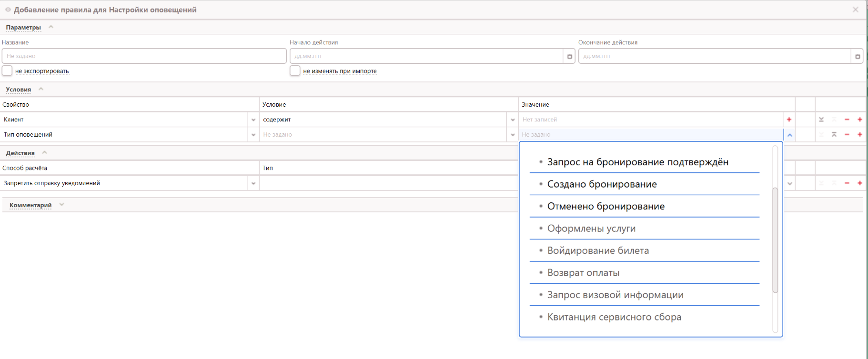
Task: Collapse the Параметры section
Action: coord(51,27)
